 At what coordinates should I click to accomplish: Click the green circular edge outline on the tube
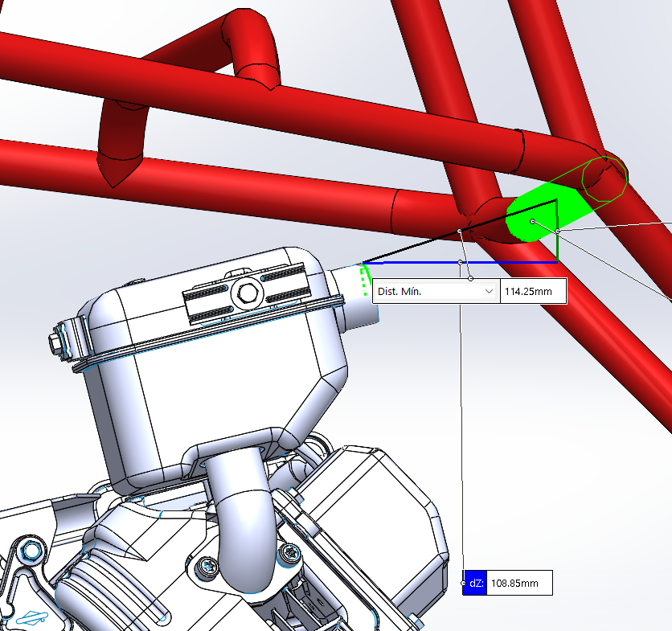pyautogui.click(x=604, y=177)
